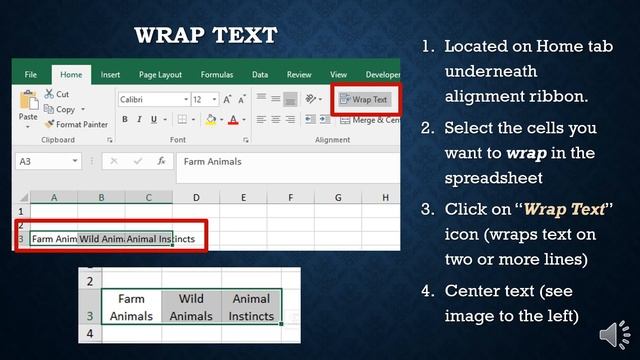Click the Wrap Text button

(x=364, y=99)
